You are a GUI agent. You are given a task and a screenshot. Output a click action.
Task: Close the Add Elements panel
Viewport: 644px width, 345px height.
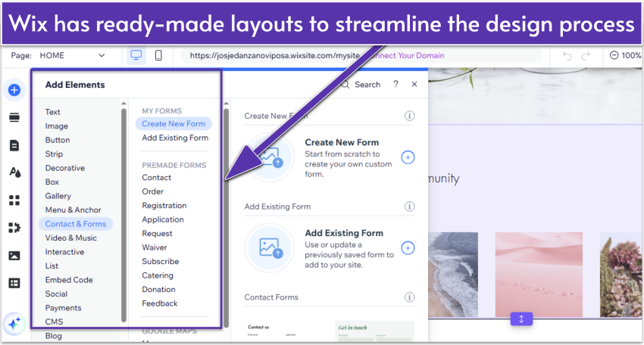click(x=414, y=84)
